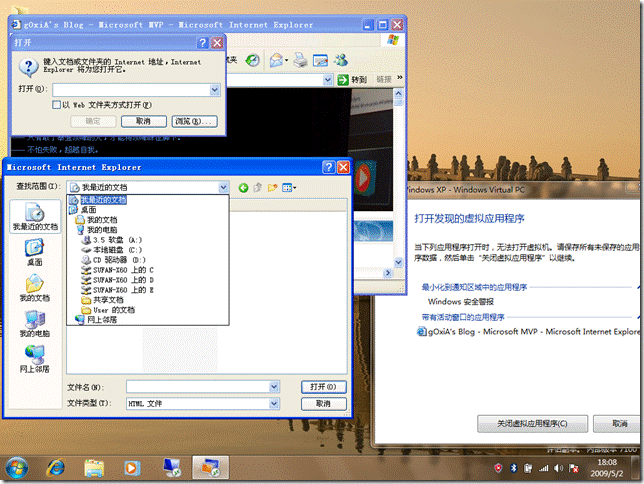This screenshot has width=644, height=484.
Task: Open the Windows Start orb
Action: click(16, 468)
